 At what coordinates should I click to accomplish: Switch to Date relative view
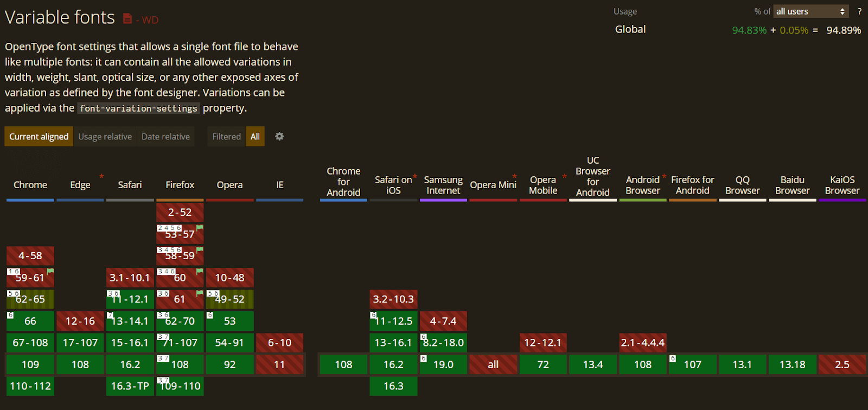tap(165, 137)
